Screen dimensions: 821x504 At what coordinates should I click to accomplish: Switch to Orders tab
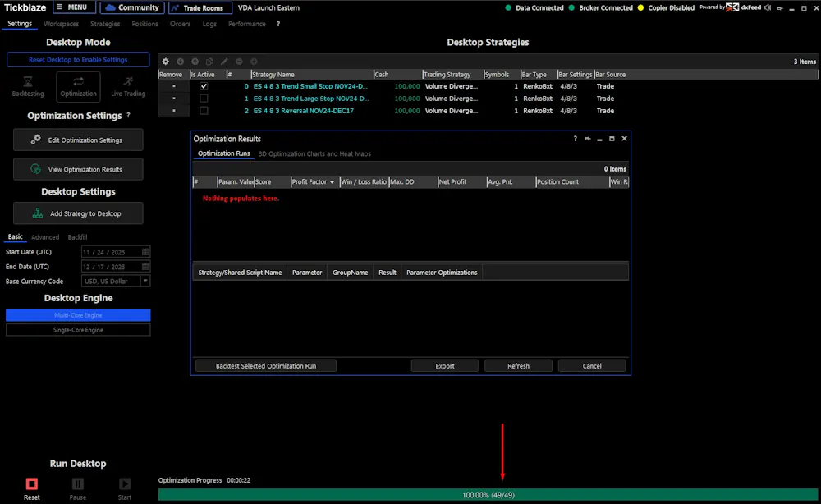tap(180, 24)
